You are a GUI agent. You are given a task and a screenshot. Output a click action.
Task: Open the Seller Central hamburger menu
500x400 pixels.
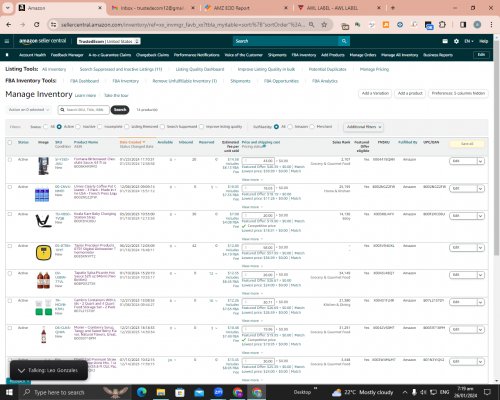pos(7,41)
